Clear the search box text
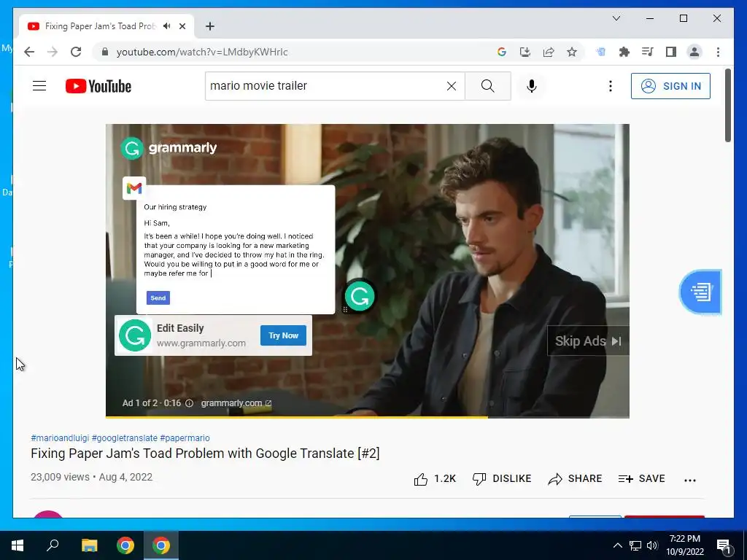This screenshot has width=747, height=560. (x=451, y=86)
